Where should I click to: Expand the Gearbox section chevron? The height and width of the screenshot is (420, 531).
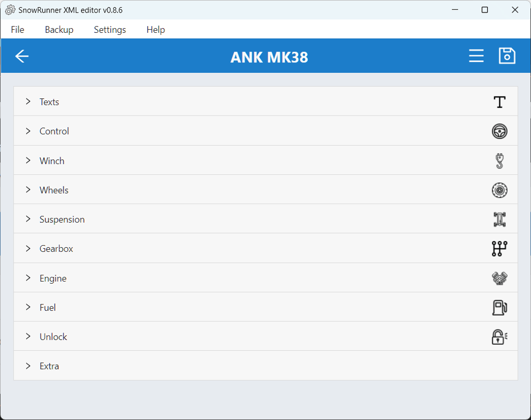pyautogui.click(x=28, y=248)
